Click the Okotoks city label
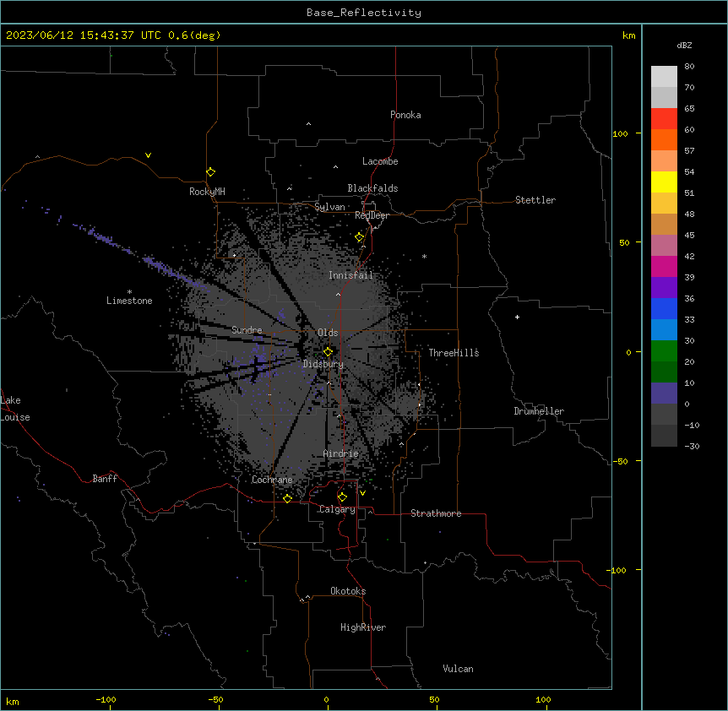Image resolution: width=728 pixels, height=711 pixels. (x=348, y=591)
